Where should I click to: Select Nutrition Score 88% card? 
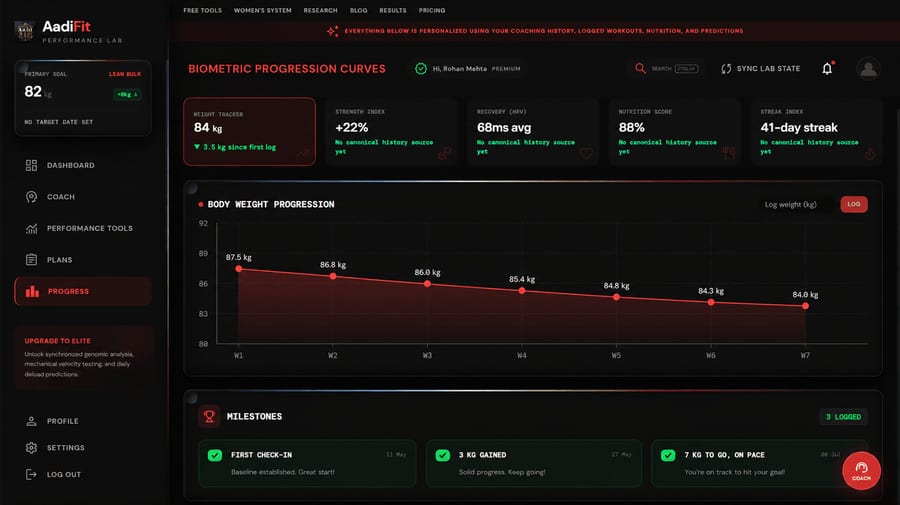pos(674,131)
